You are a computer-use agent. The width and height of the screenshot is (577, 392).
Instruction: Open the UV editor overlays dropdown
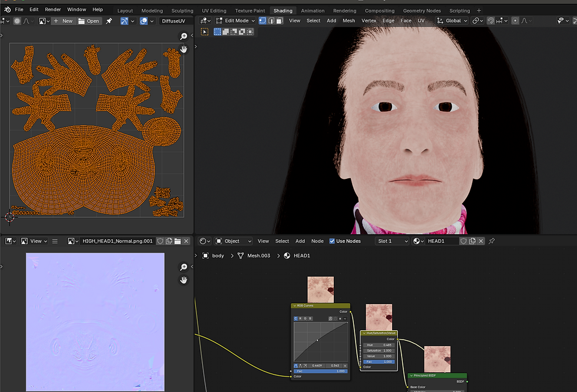point(152,21)
